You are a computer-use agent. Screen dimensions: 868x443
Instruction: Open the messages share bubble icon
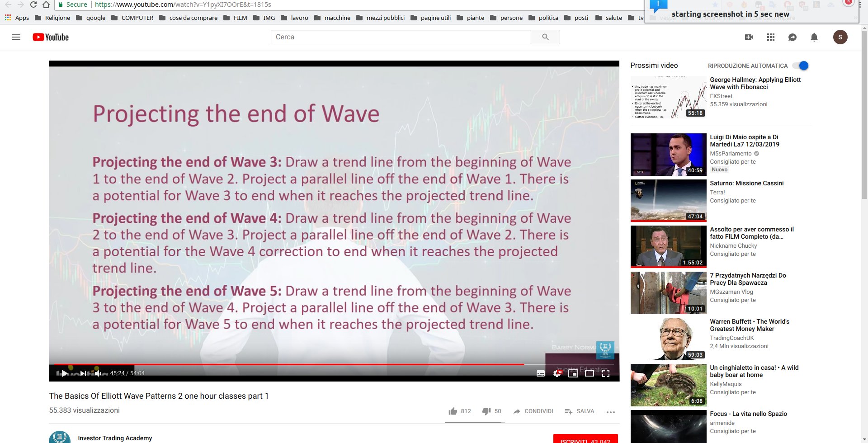[793, 37]
